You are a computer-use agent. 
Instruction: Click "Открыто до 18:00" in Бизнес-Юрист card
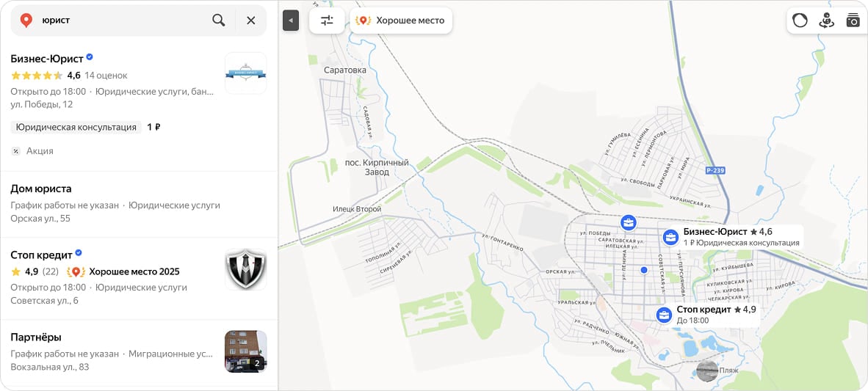(x=48, y=91)
